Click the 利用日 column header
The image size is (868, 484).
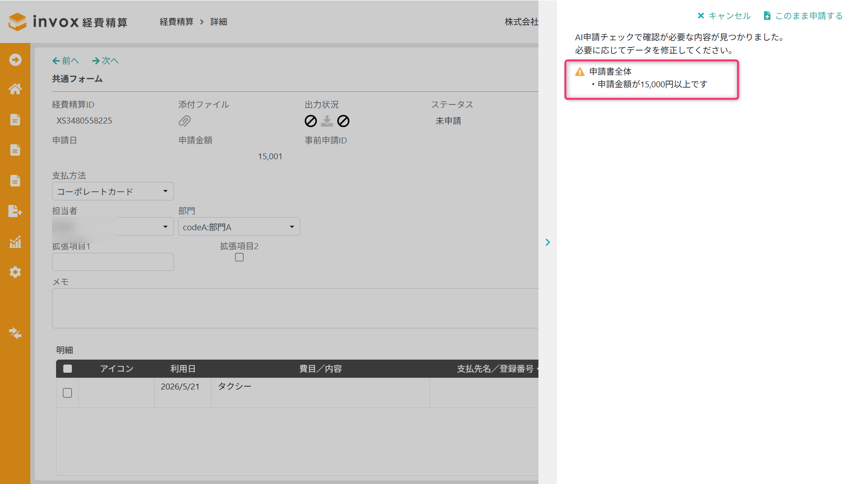[x=183, y=369]
